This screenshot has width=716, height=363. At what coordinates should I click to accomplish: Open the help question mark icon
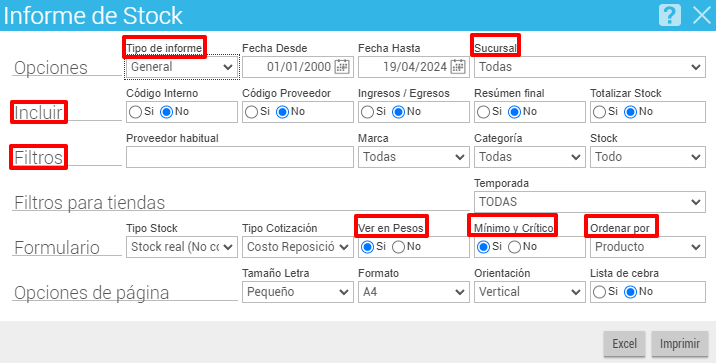click(670, 15)
